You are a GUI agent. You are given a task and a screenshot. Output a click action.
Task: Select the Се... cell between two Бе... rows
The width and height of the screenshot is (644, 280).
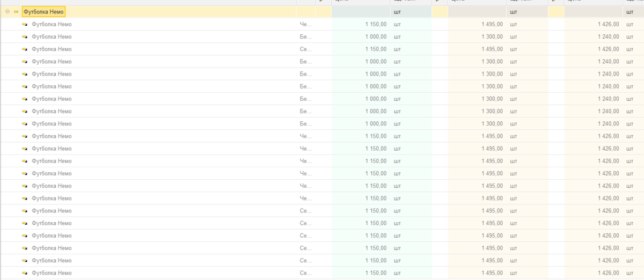(306, 49)
